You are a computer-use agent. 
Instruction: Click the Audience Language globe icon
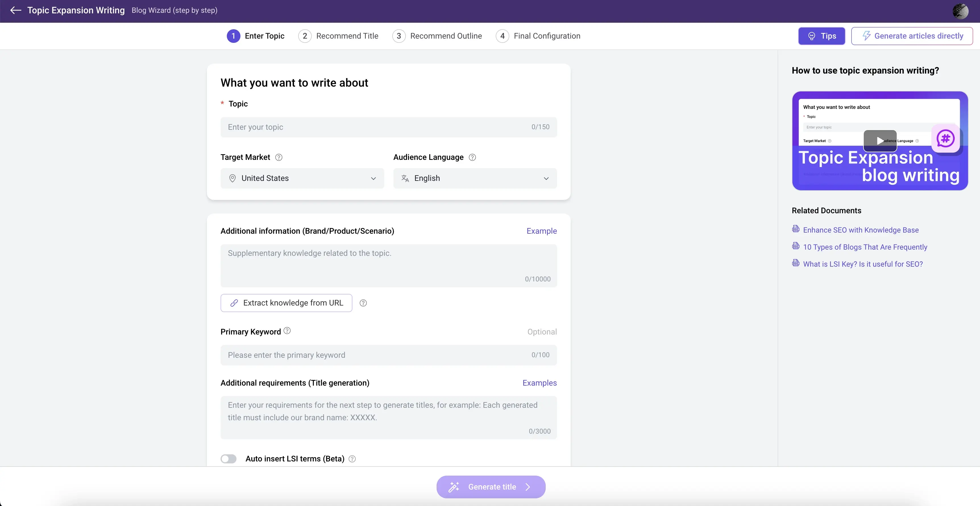405,178
